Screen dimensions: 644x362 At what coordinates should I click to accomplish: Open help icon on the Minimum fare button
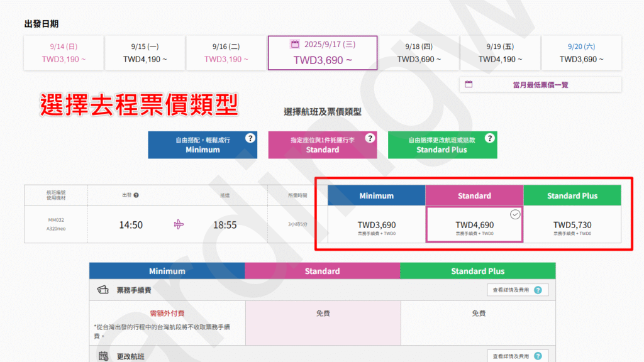[250, 138]
